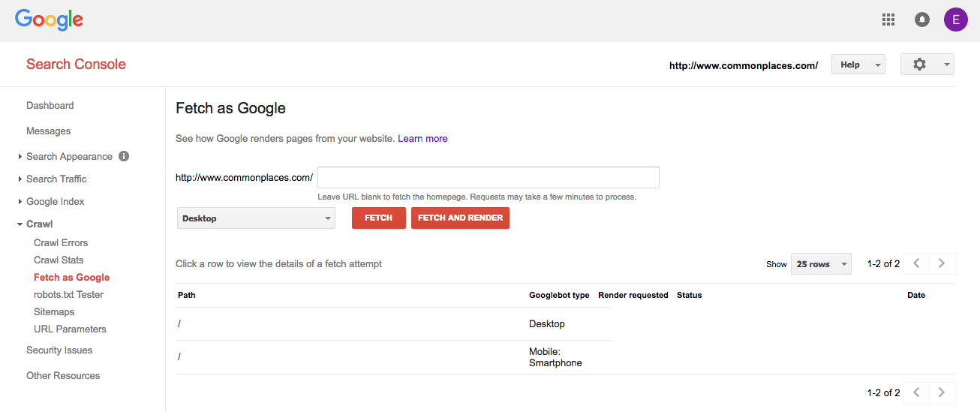The width and height of the screenshot is (980, 415).
Task: Collapse the Crawl section in sidebar
Action: pos(39,224)
